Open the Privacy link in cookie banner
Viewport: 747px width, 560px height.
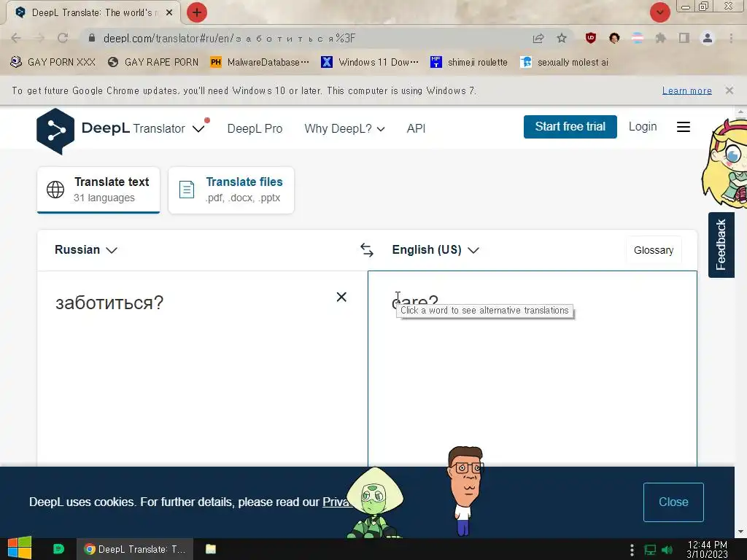[337, 502]
